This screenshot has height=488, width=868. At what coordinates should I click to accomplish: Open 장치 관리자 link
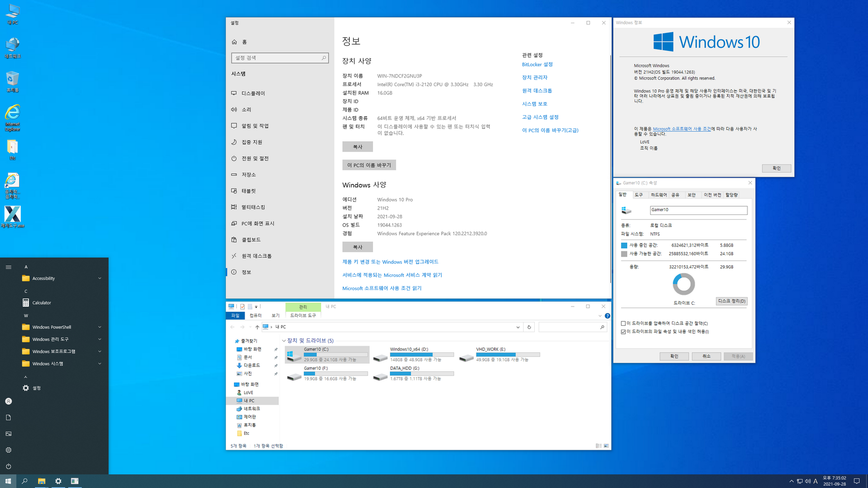point(535,77)
